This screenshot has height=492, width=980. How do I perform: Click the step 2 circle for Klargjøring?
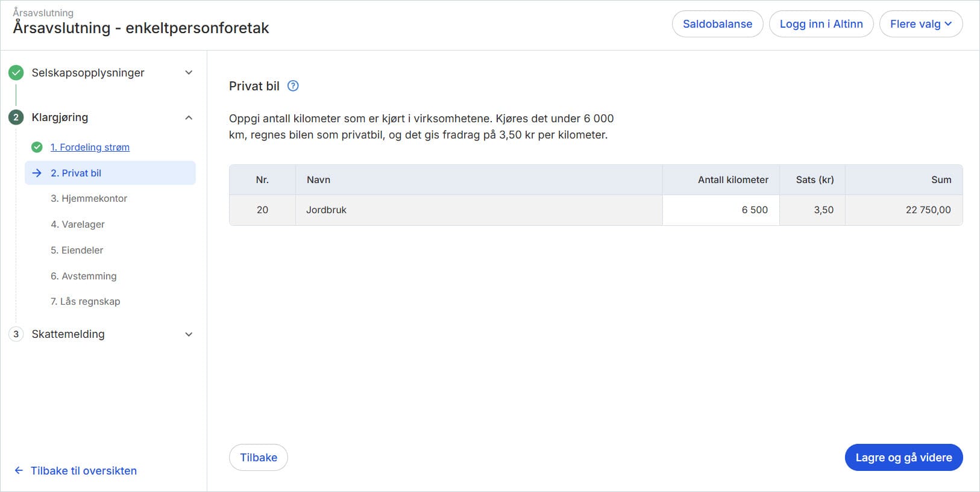(16, 117)
